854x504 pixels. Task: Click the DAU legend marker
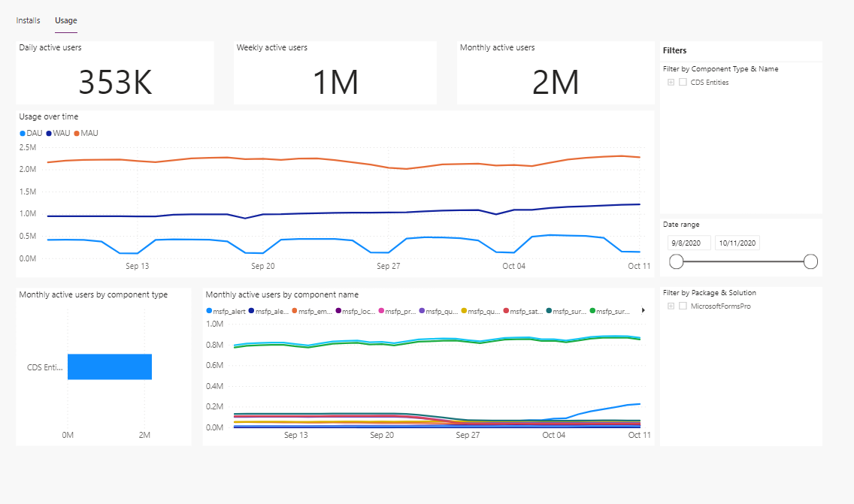coord(23,134)
